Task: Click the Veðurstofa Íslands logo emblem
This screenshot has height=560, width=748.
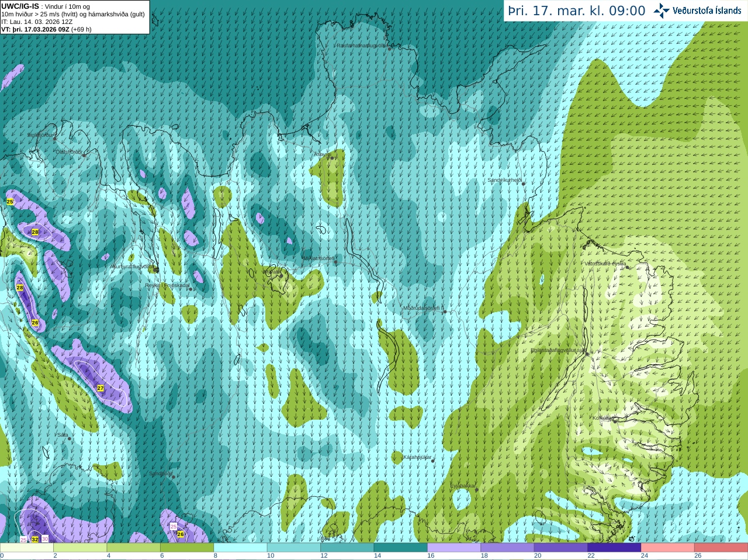Action: click(662, 11)
